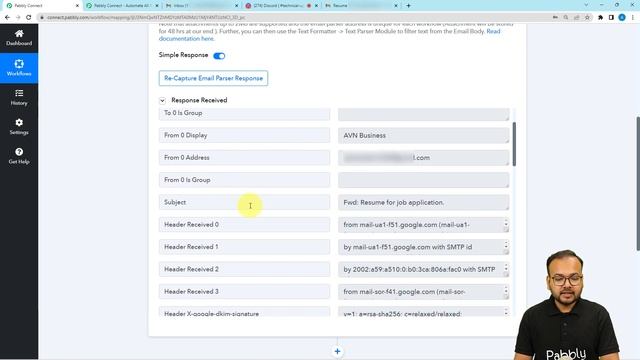Click the from mail-sor-f41.google.com value field
640x360 pixels.
pyautogui.click(x=423, y=291)
